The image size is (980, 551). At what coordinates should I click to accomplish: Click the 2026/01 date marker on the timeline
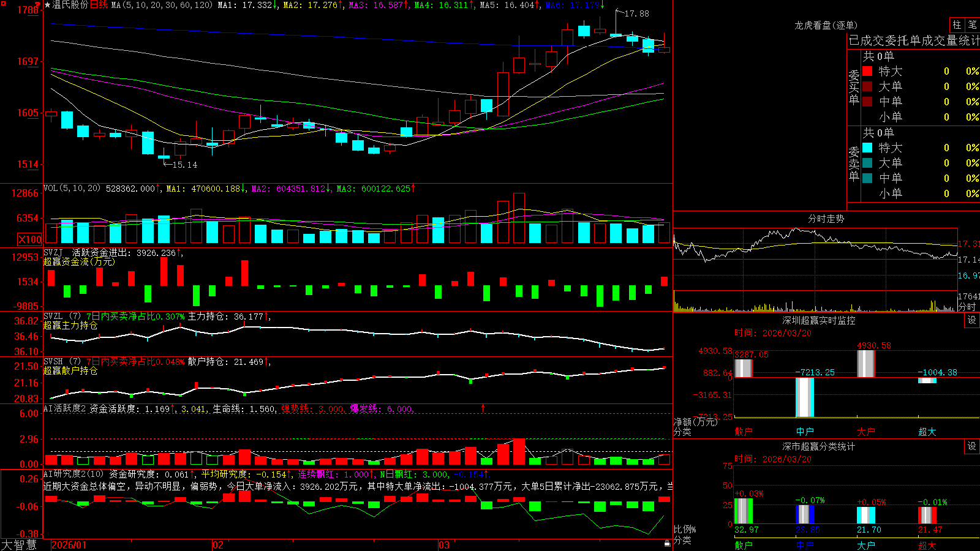coord(69,545)
